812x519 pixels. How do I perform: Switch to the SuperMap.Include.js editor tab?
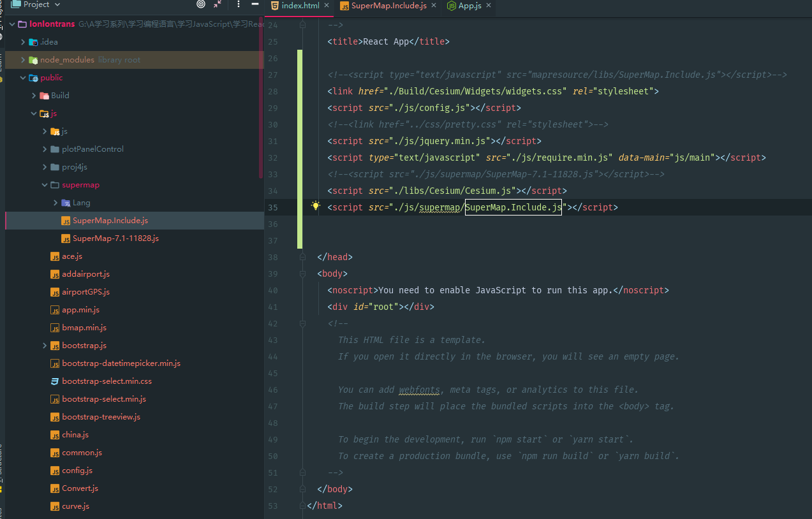coord(389,5)
